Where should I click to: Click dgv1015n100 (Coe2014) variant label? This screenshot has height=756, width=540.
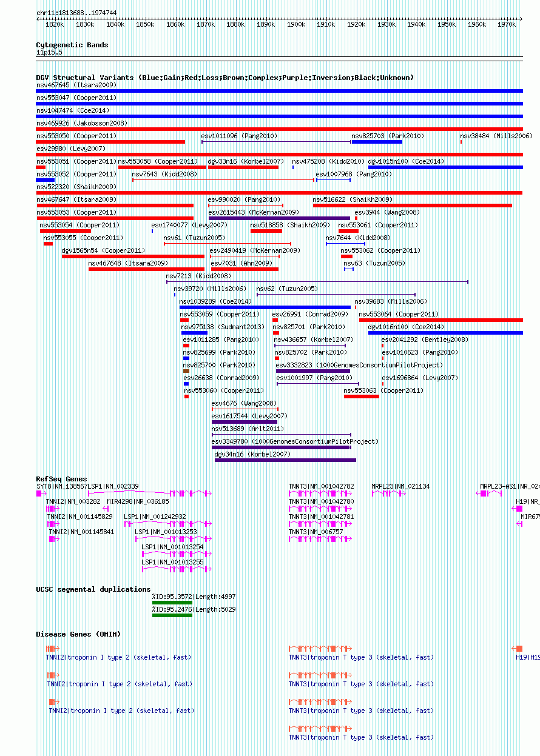coord(406,161)
